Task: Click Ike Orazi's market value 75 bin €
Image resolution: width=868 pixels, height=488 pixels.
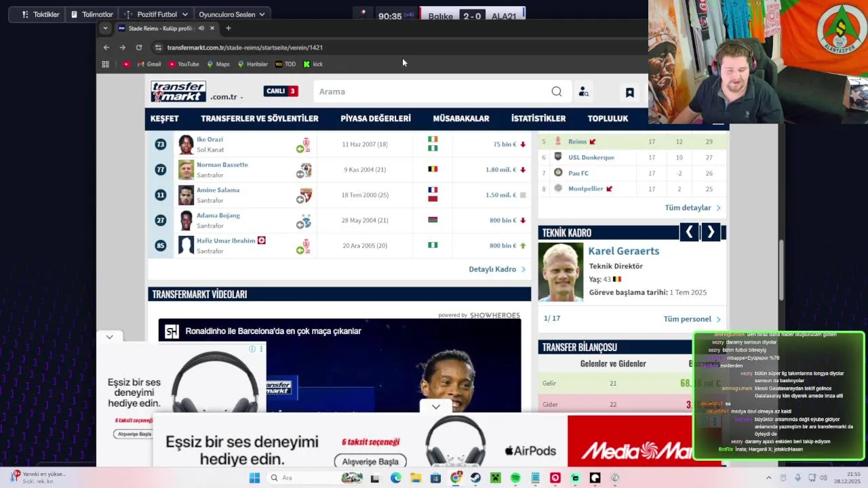Action: (x=505, y=144)
